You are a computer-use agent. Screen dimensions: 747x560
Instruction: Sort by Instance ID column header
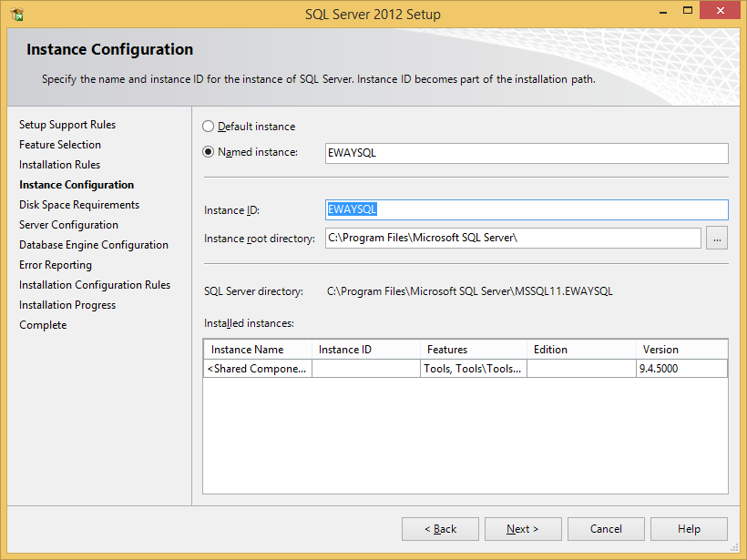pyautogui.click(x=366, y=350)
